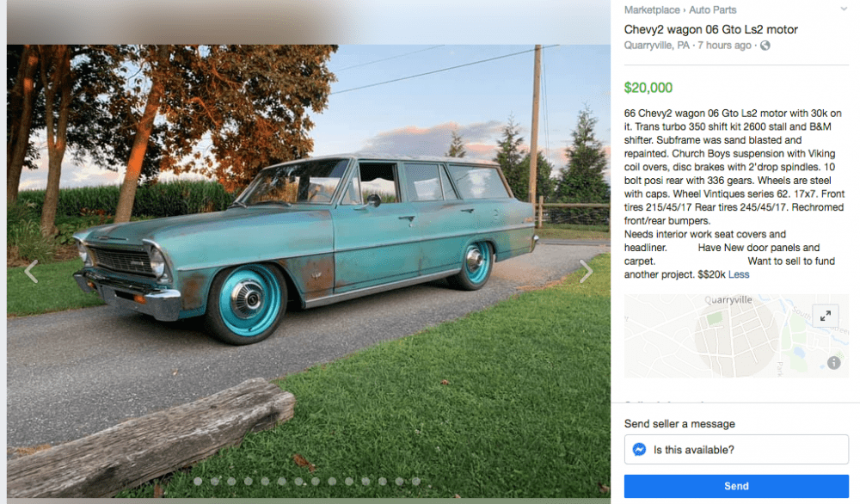Click the Messenger icon in message box

click(x=639, y=449)
